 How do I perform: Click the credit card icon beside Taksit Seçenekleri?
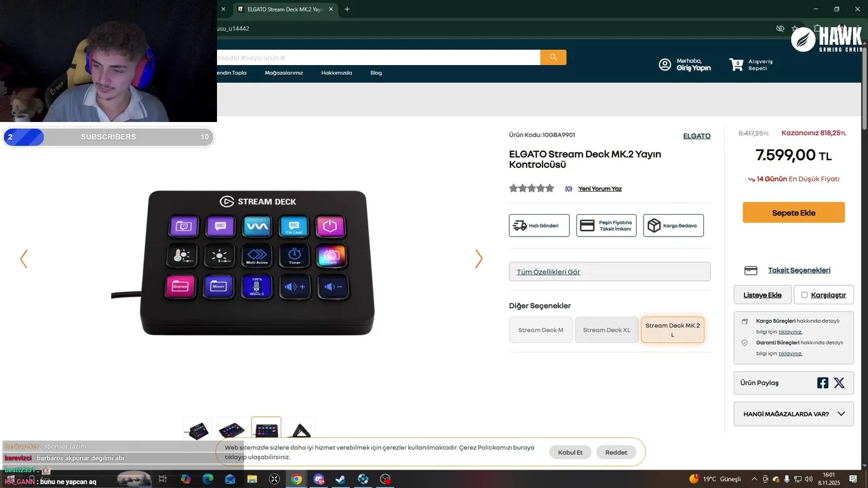pyautogui.click(x=751, y=270)
